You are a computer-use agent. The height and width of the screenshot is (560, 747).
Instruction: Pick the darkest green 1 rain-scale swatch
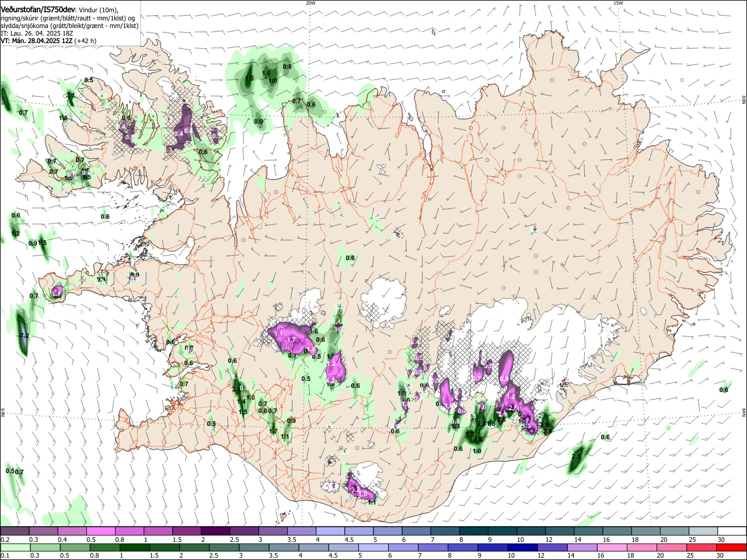[134, 547]
